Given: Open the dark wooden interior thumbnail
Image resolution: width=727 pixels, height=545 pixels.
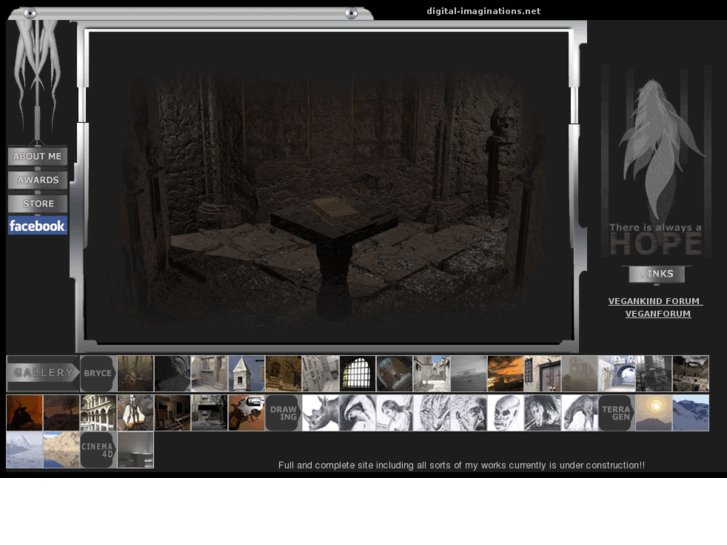Looking at the screenshot, I should point(172,413).
